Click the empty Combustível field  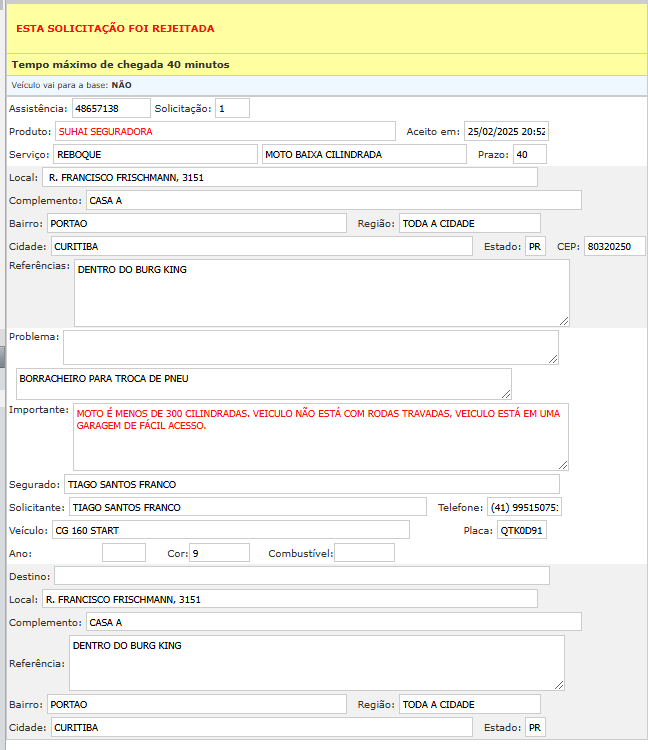pyautogui.click(x=364, y=552)
